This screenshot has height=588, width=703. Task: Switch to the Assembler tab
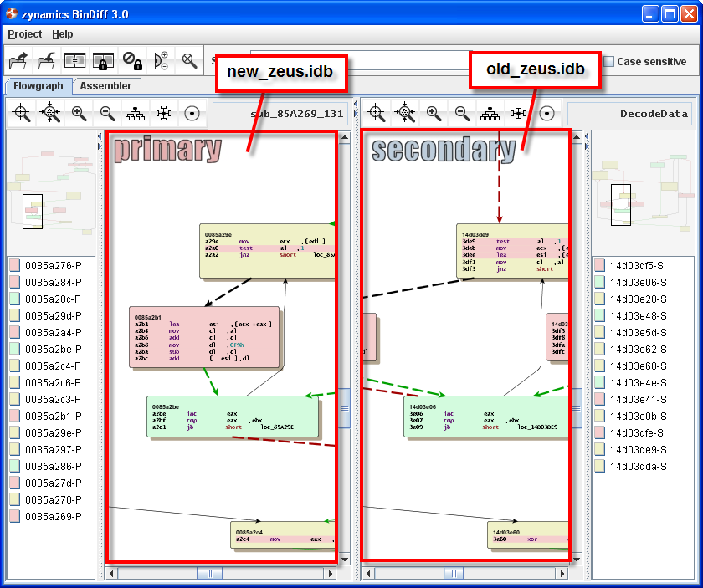coord(105,85)
